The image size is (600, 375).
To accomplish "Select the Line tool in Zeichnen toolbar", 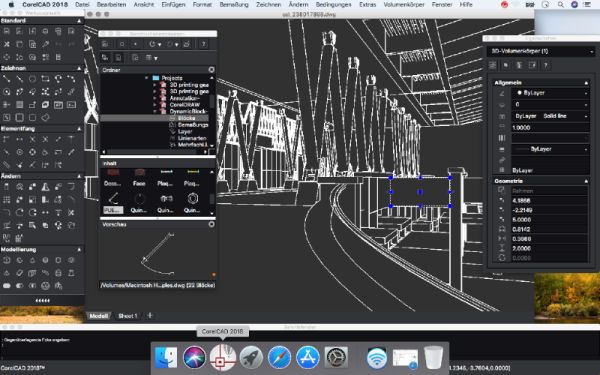I will coord(7,79).
